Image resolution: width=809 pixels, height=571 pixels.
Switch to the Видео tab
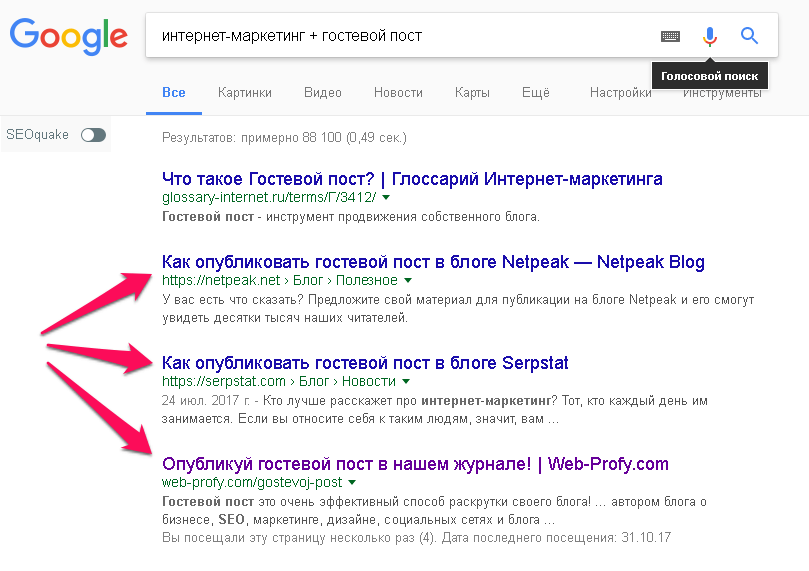point(322,93)
